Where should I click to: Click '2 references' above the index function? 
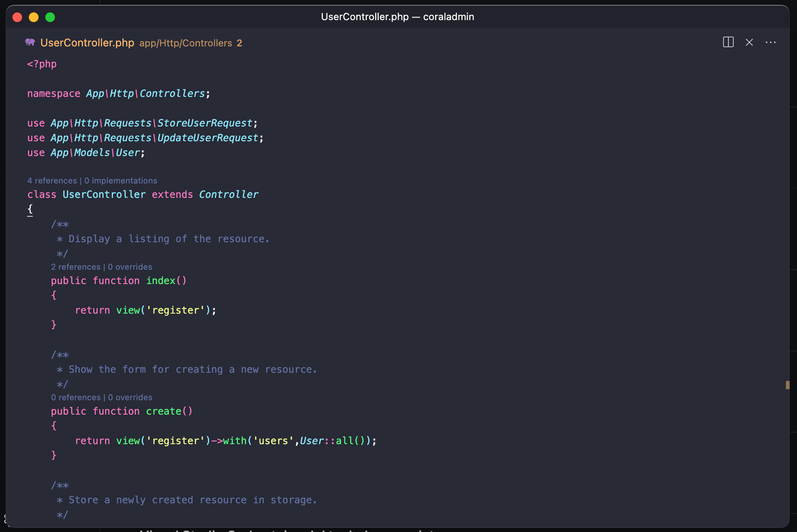point(76,266)
